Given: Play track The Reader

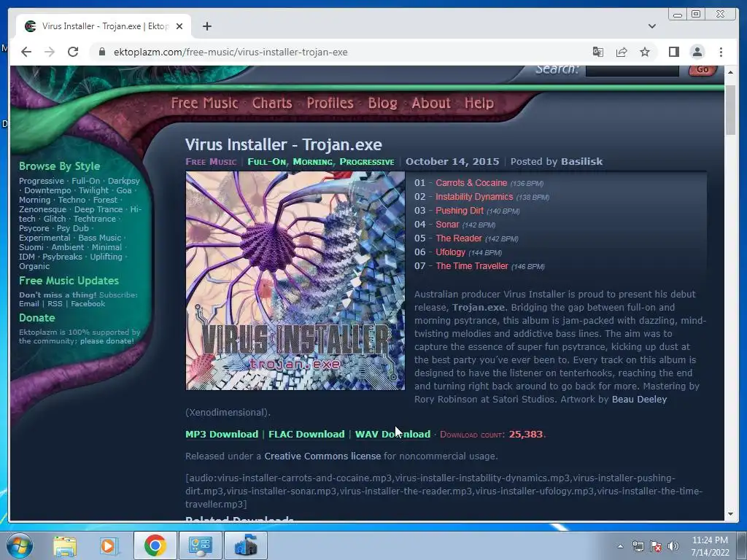Looking at the screenshot, I should [x=458, y=238].
